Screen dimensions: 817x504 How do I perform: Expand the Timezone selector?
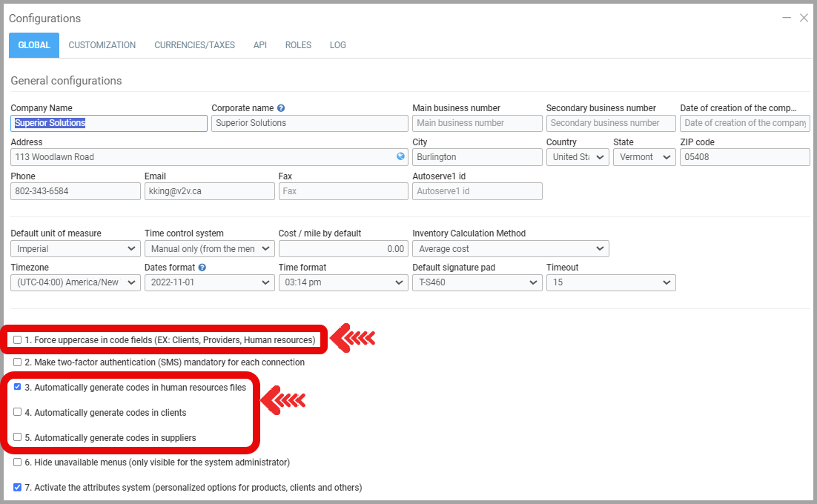76,282
